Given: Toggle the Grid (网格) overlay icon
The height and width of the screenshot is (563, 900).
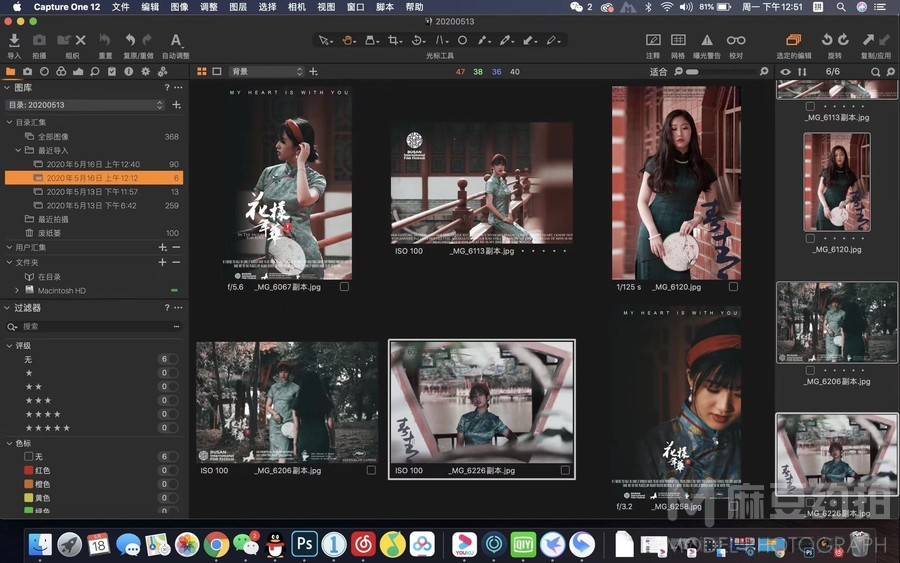Looking at the screenshot, I should point(678,40).
